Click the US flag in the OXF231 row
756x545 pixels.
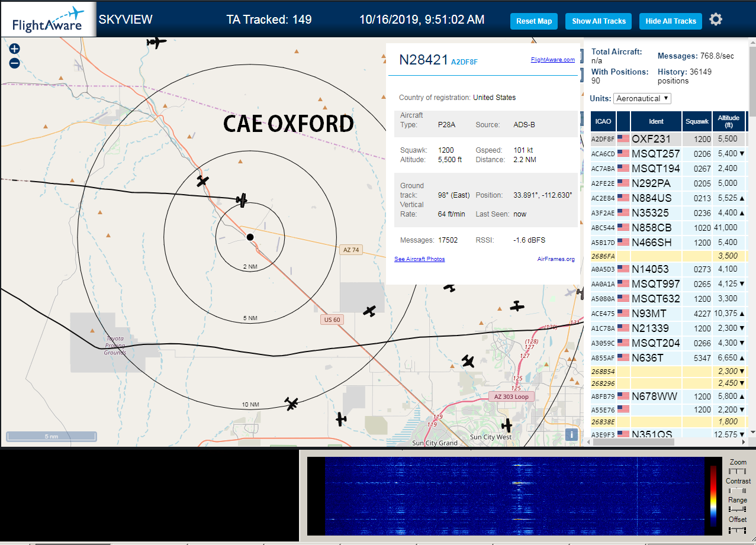[x=623, y=139]
